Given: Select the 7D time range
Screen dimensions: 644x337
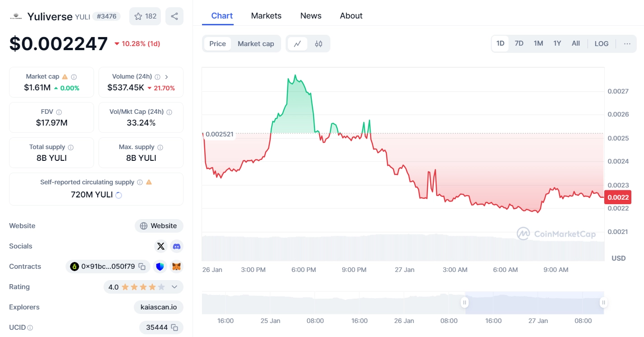Looking at the screenshot, I should tap(519, 44).
